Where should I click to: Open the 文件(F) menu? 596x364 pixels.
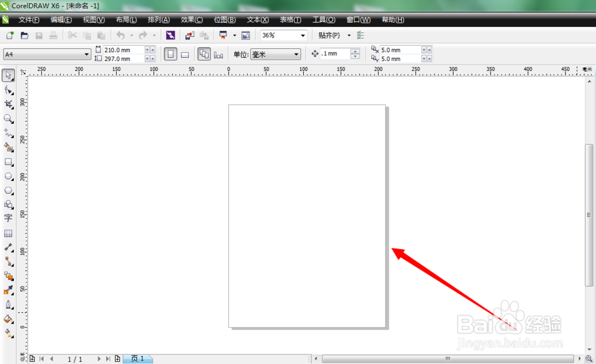point(29,20)
